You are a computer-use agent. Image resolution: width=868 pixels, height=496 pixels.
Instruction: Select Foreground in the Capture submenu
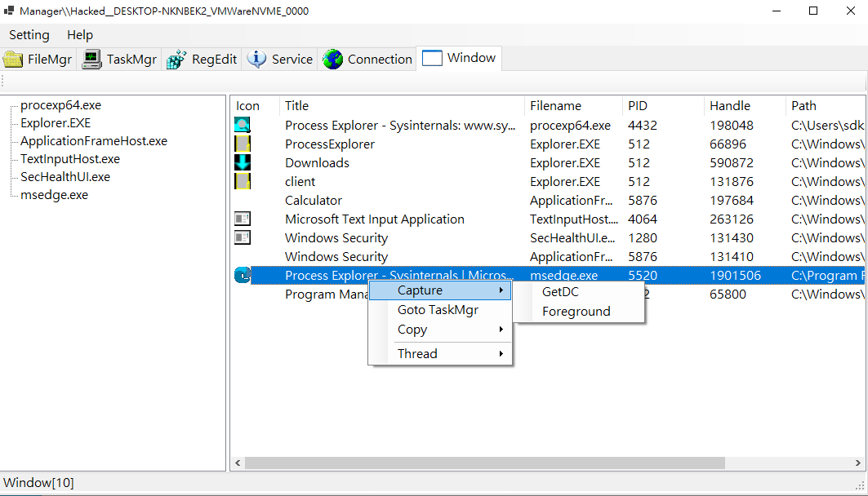578,312
